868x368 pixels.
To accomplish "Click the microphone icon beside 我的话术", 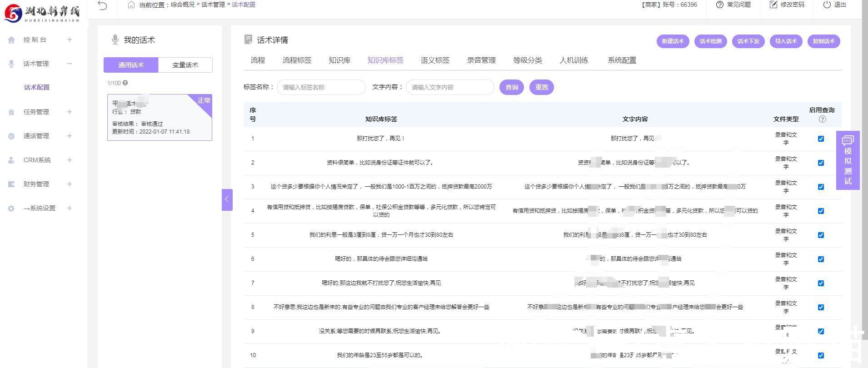I will click(115, 40).
